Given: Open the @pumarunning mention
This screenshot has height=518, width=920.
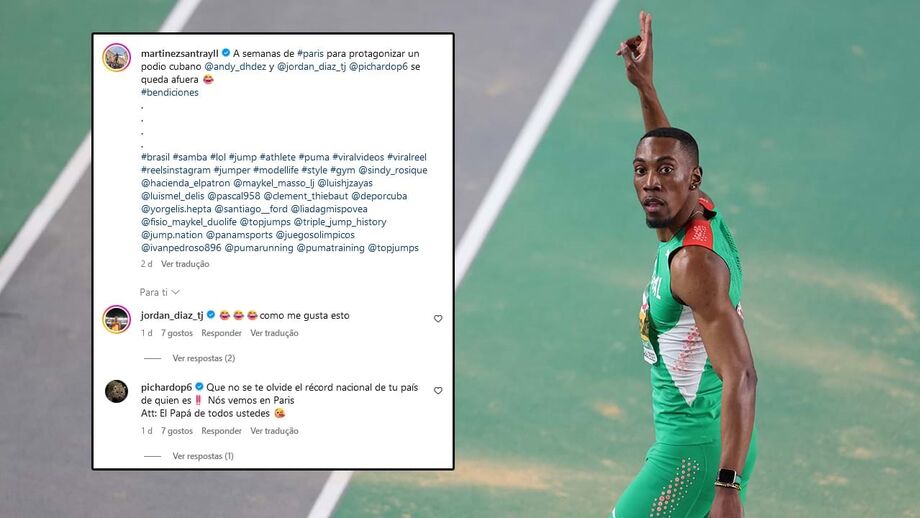Looking at the screenshot, I should tap(259, 248).
